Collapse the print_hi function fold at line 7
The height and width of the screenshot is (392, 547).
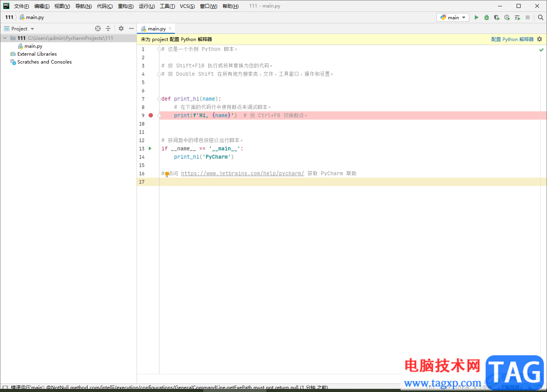[159, 99]
